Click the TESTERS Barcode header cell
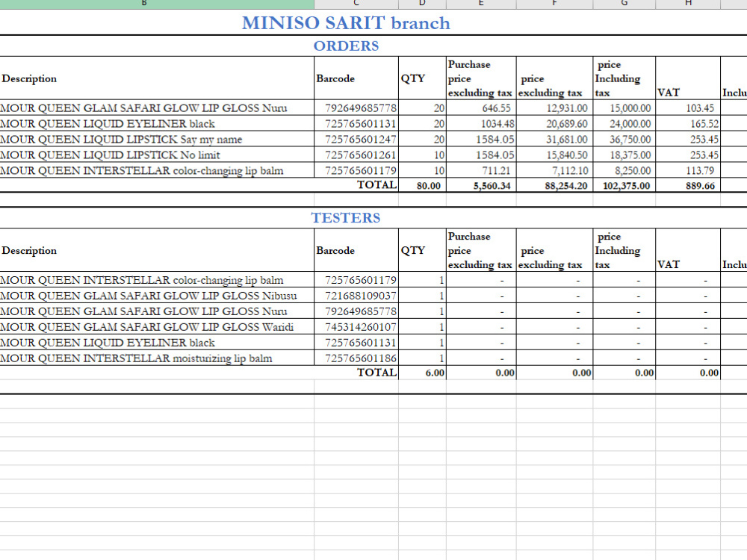The width and height of the screenshot is (747, 560). click(x=356, y=250)
